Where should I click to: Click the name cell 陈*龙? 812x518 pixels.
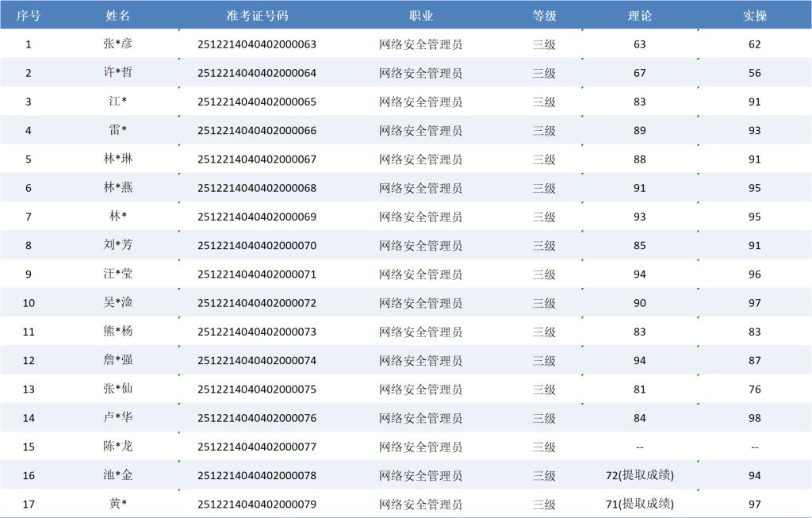118,447
